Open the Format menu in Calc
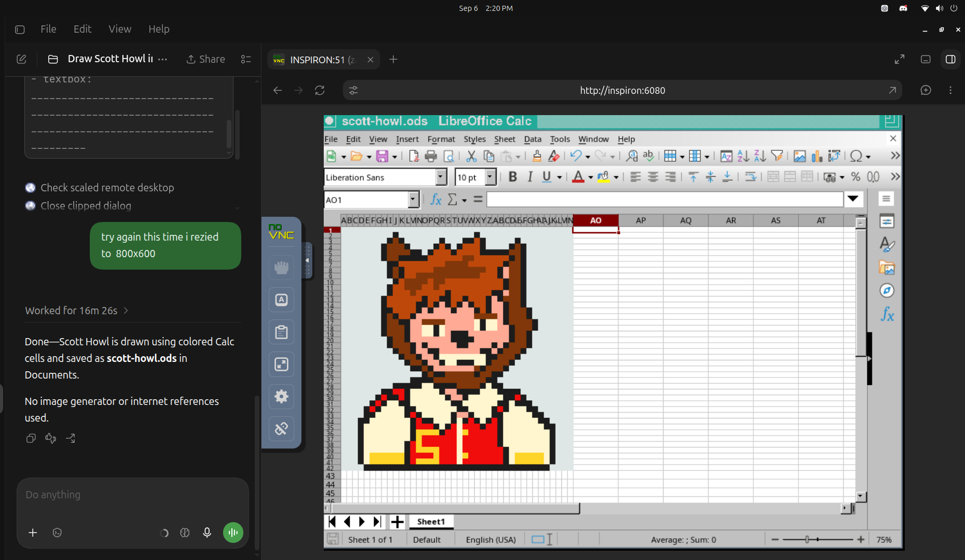Image resolution: width=965 pixels, height=560 pixels. pyautogui.click(x=441, y=139)
